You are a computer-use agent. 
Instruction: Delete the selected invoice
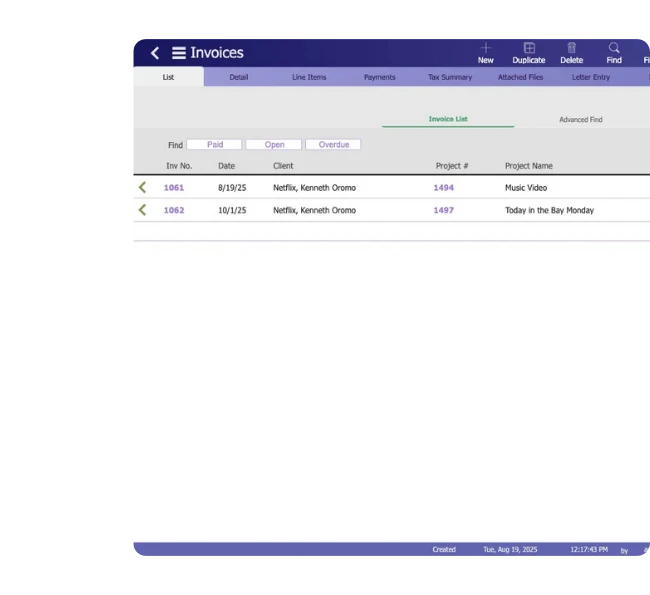(572, 53)
